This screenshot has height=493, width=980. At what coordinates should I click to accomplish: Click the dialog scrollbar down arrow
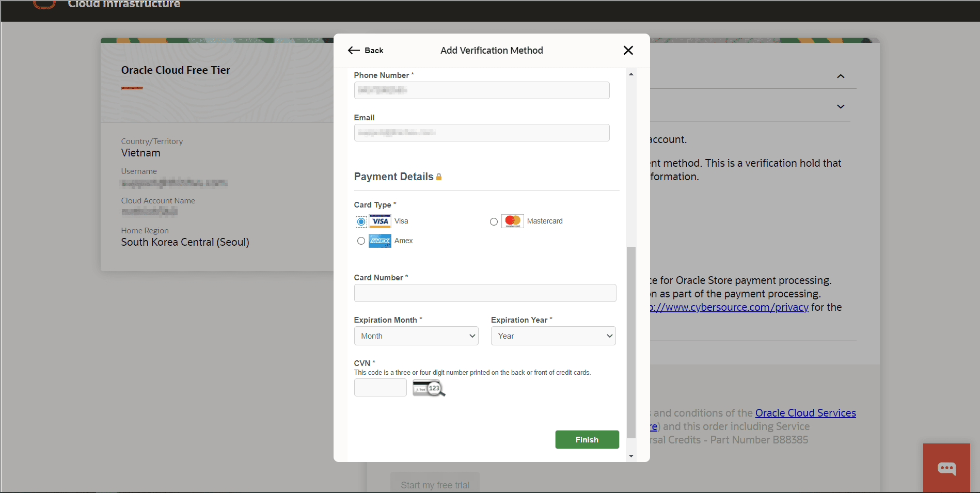[631, 456]
